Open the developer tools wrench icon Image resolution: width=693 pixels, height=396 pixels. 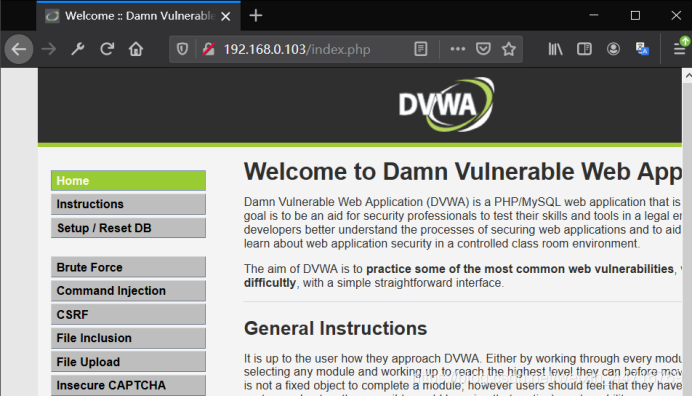tap(78, 49)
